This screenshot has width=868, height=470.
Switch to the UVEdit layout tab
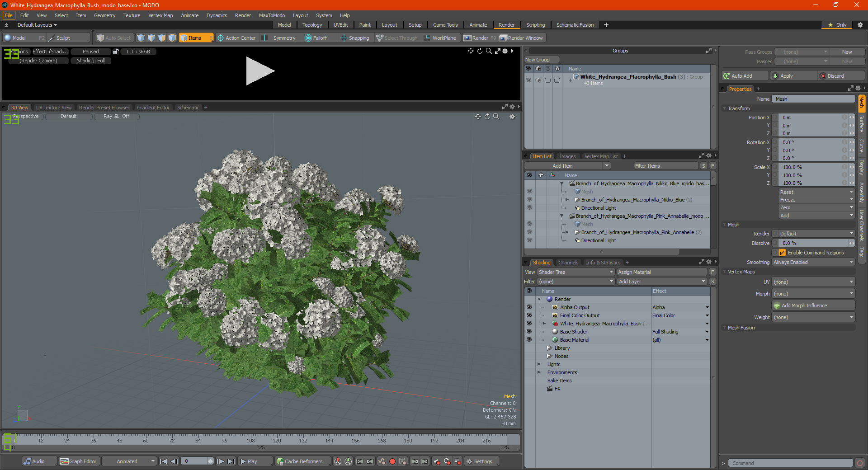340,25
